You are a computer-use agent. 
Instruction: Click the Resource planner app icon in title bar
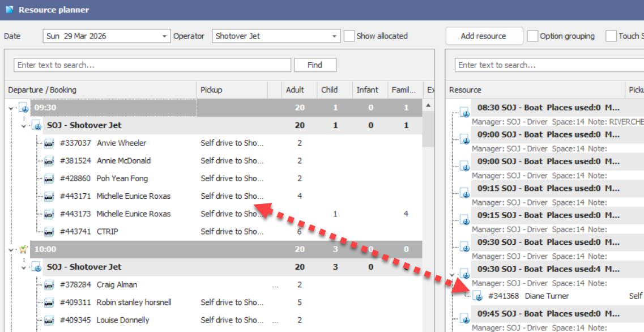9,10
